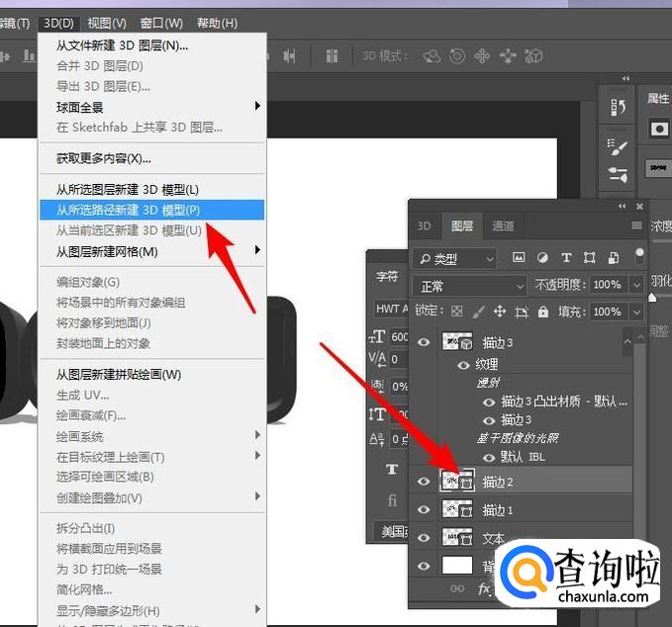Expand the 不透明度 opacity dropdown arrow
Image resolution: width=672 pixels, height=627 pixels.
pyautogui.click(x=635, y=285)
